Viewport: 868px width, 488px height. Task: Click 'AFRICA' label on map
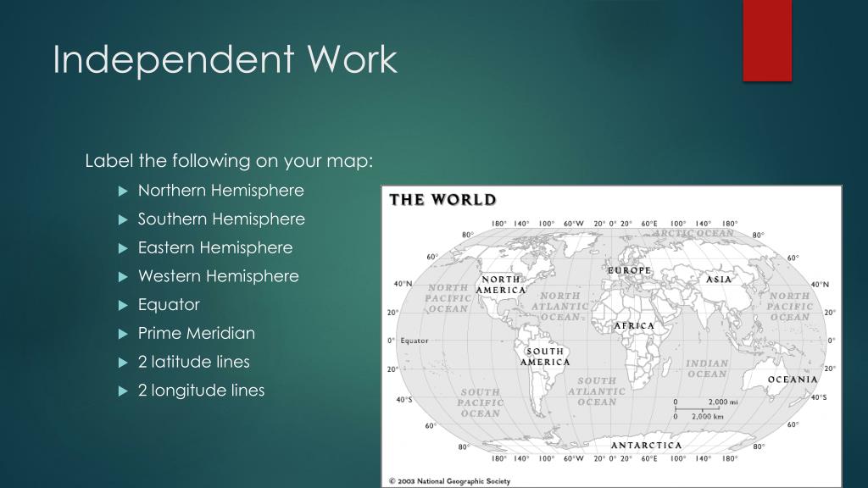point(634,326)
